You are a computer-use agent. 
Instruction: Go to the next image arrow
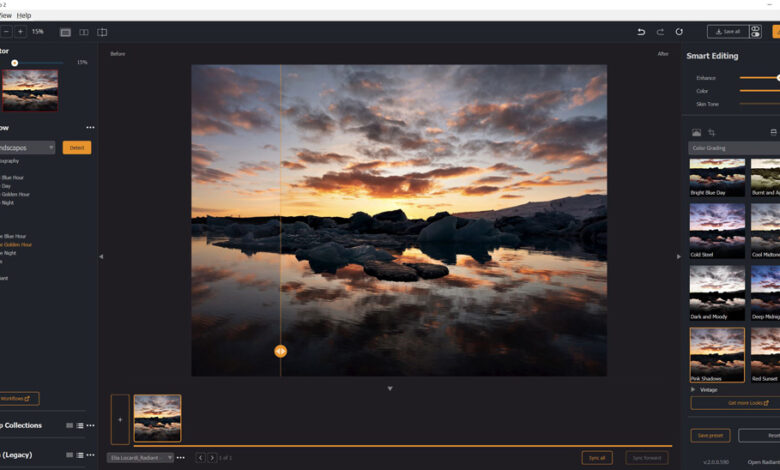coord(212,458)
